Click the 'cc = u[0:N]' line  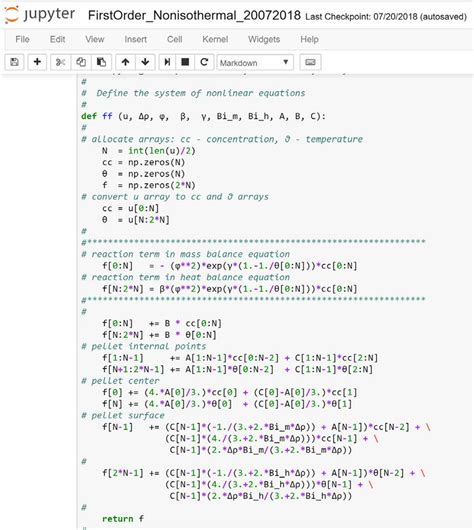point(131,208)
